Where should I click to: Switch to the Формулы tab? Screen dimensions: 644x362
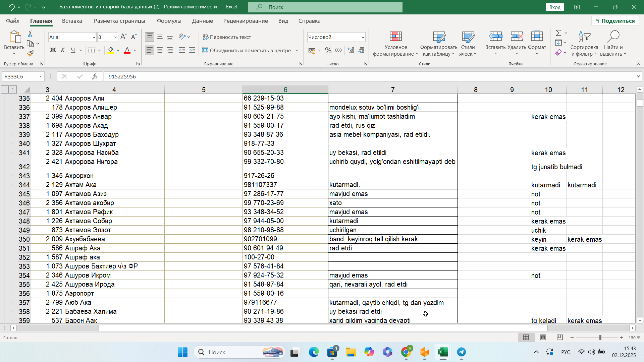[x=169, y=21]
